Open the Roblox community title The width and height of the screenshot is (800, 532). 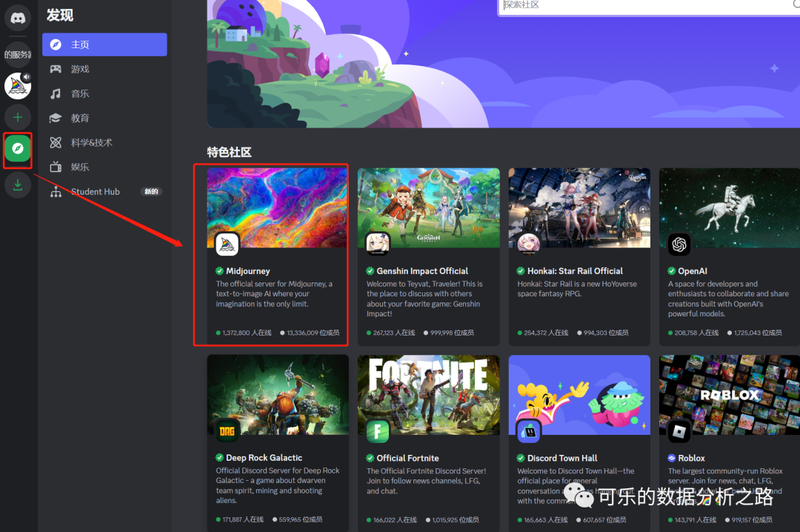pos(691,458)
